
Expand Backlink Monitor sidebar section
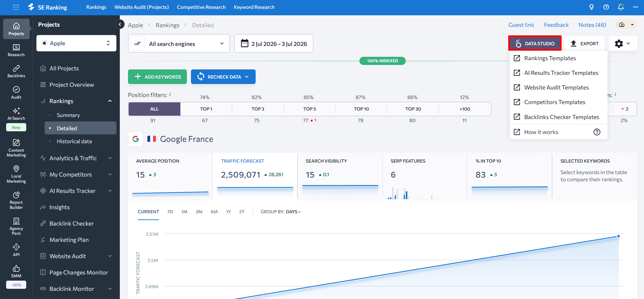[x=110, y=289]
